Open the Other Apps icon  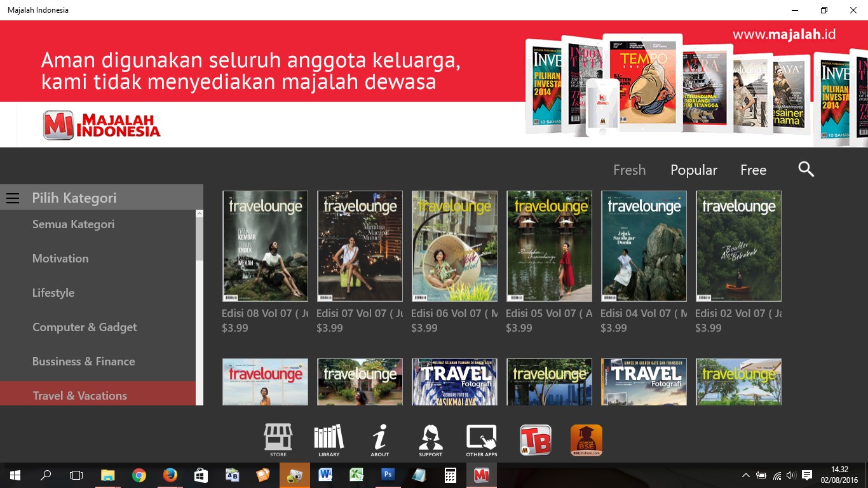click(x=482, y=440)
